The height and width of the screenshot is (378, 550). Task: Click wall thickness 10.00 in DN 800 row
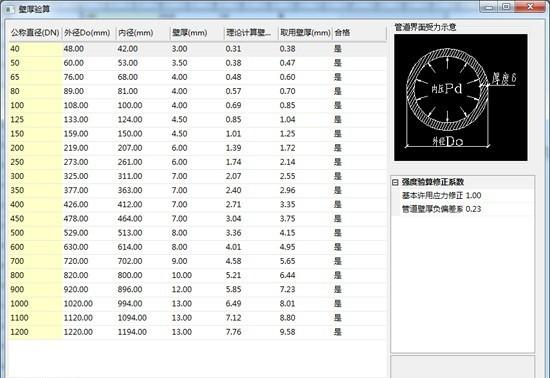coord(182,275)
